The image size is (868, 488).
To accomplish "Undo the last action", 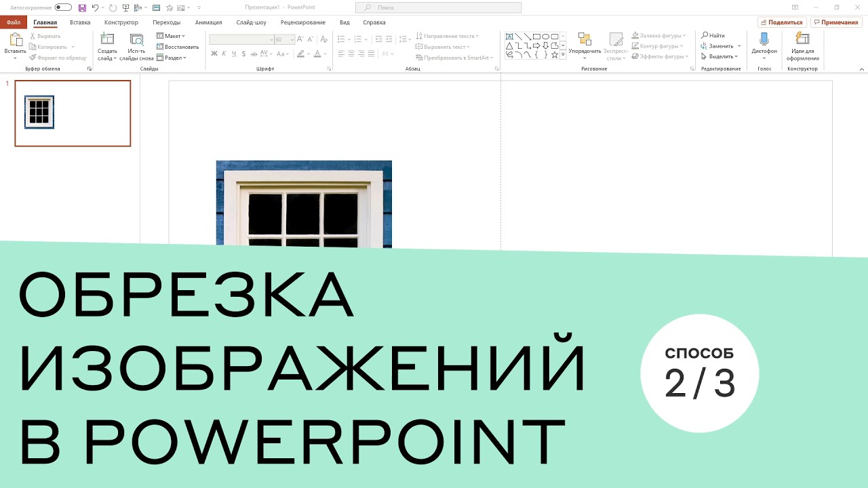I will [94, 7].
